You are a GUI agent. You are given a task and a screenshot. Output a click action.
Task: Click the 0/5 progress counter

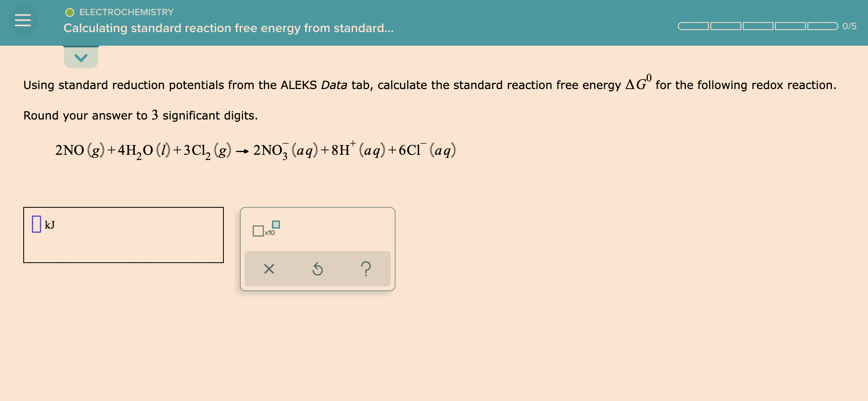(849, 25)
